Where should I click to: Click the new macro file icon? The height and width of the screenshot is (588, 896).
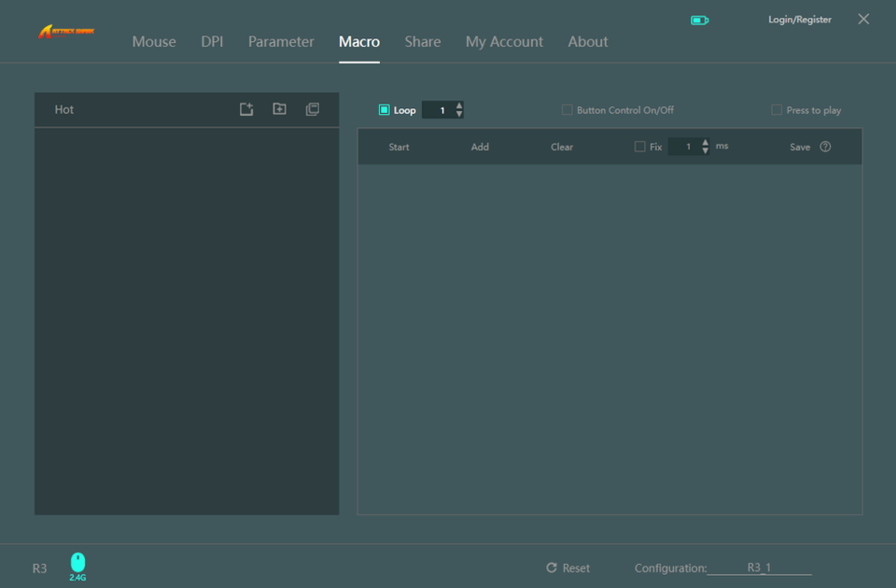pos(246,109)
